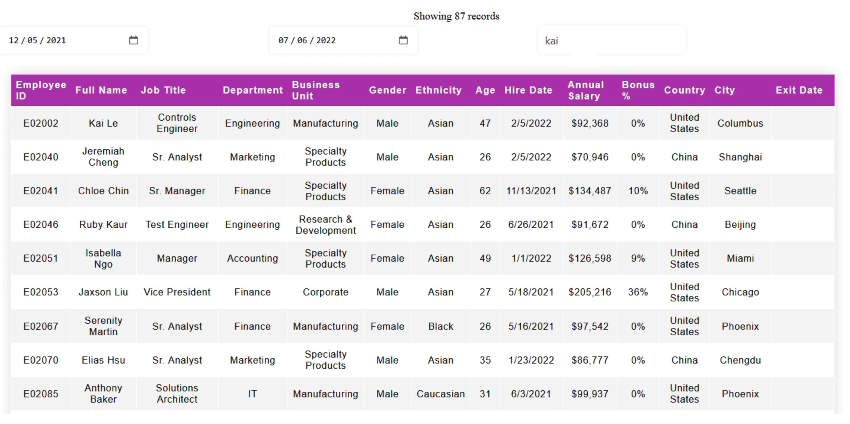The image size is (850, 424).
Task: Click the Accounting department cell
Action: point(252,259)
